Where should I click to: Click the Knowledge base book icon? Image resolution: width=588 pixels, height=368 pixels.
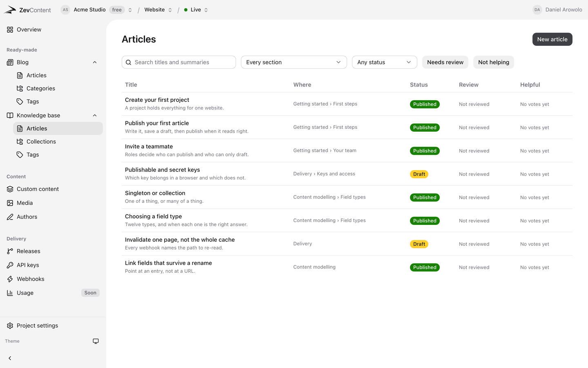10,115
